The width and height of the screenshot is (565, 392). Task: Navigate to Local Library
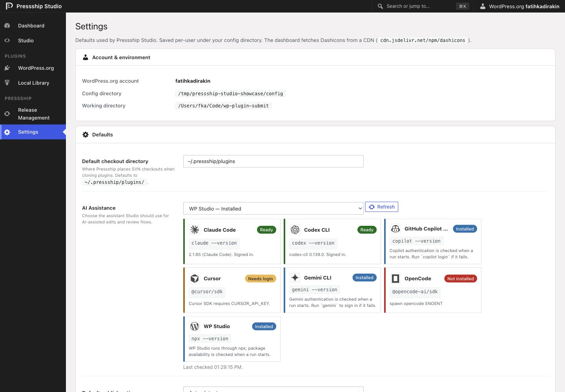click(x=33, y=83)
